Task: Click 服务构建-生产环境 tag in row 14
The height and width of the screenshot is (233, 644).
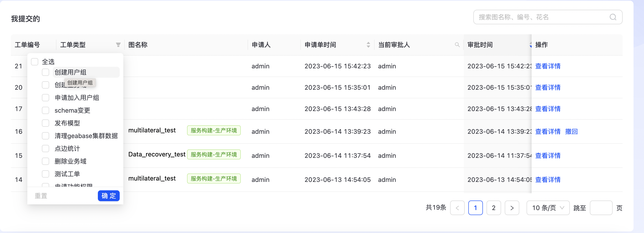Action: 214,178
